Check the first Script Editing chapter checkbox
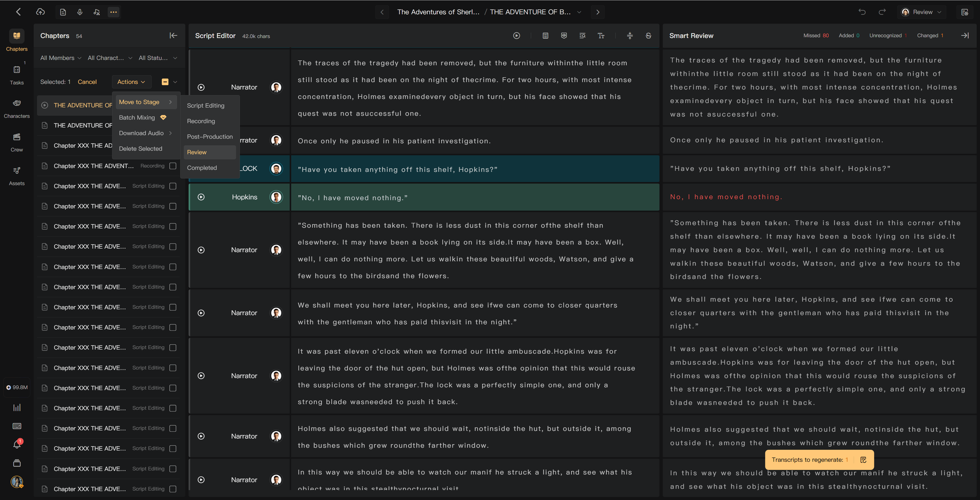The height and width of the screenshot is (500, 980). [173, 186]
